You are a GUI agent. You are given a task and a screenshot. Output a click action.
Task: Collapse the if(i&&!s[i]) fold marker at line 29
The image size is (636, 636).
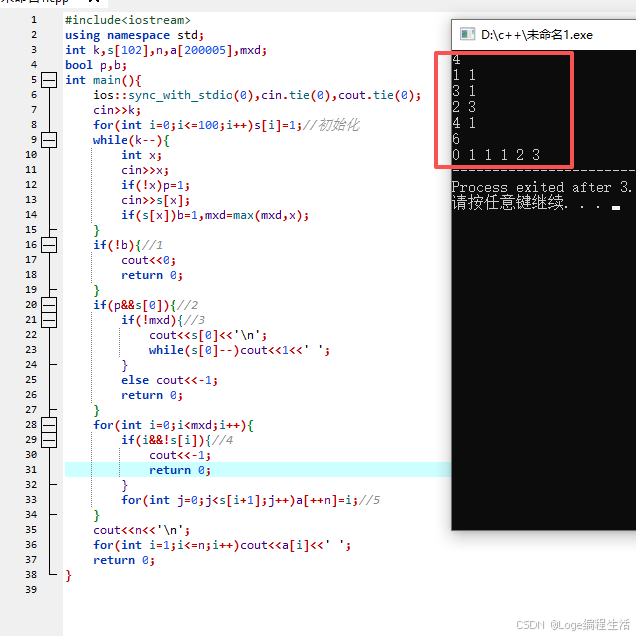click(x=49, y=440)
